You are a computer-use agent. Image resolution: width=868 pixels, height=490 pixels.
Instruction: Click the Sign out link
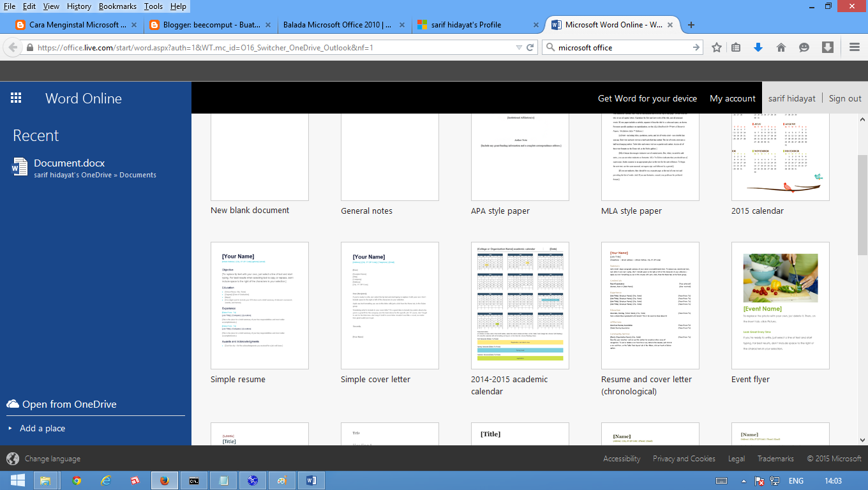tap(844, 98)
